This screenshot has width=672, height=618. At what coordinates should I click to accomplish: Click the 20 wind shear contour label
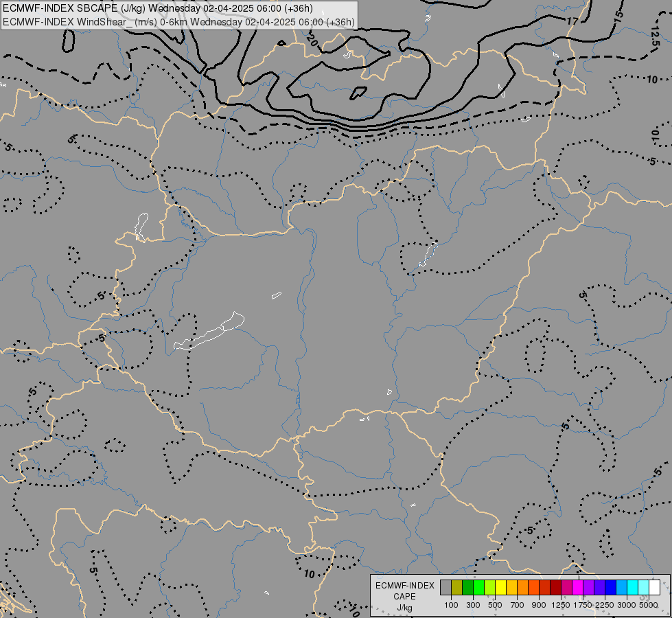(x=312, y=41)
